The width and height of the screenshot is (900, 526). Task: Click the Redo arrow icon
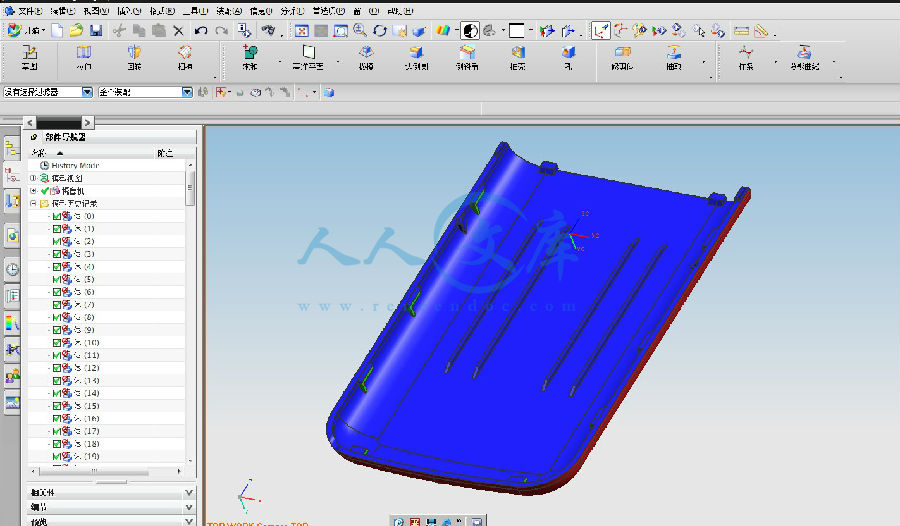point(222,30)
